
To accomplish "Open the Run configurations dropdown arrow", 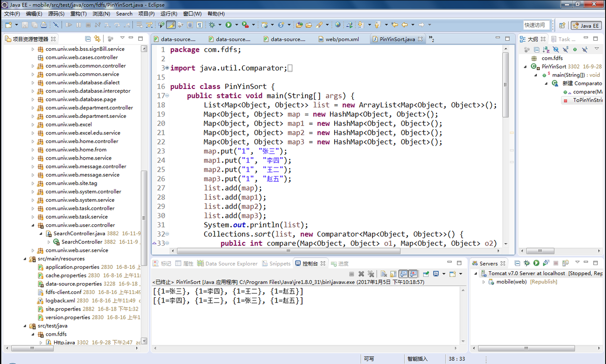I will [237, 25].
